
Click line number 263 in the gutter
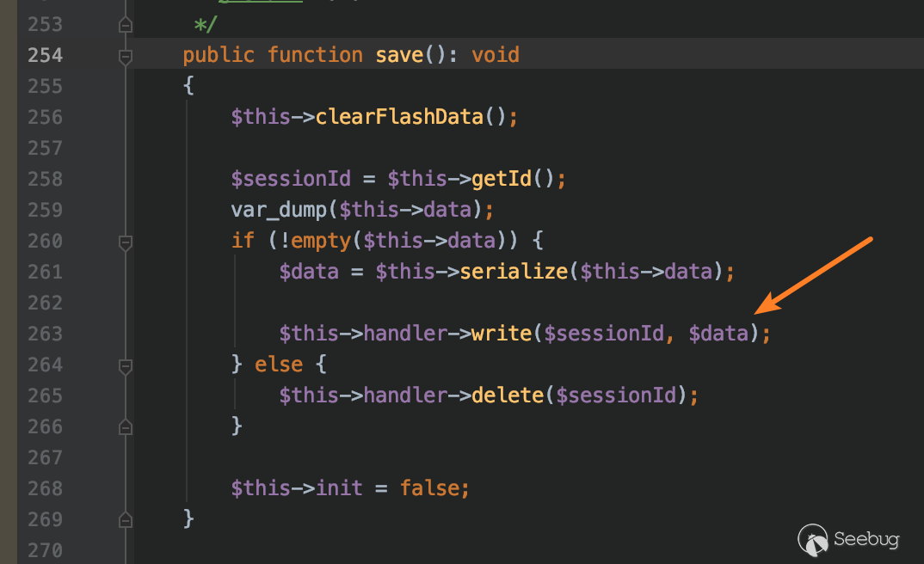click(45, 334)
